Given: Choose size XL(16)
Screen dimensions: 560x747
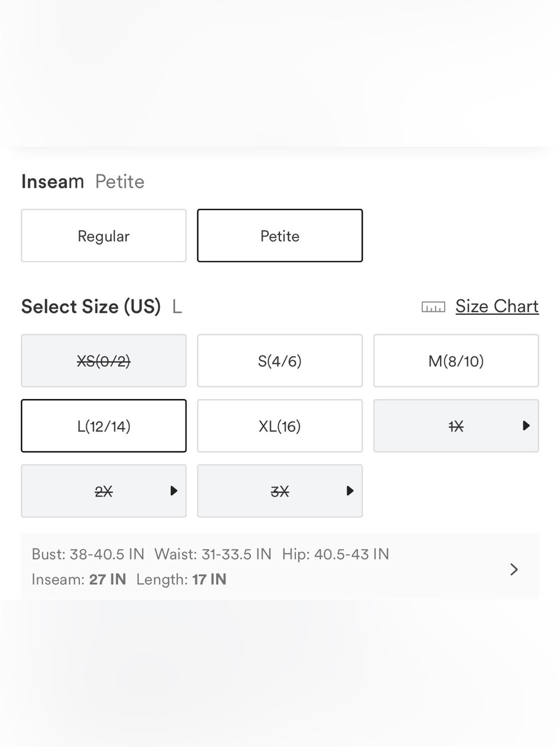Looking at the screenshot, I should pyautogui.click(x=280, y=426).
